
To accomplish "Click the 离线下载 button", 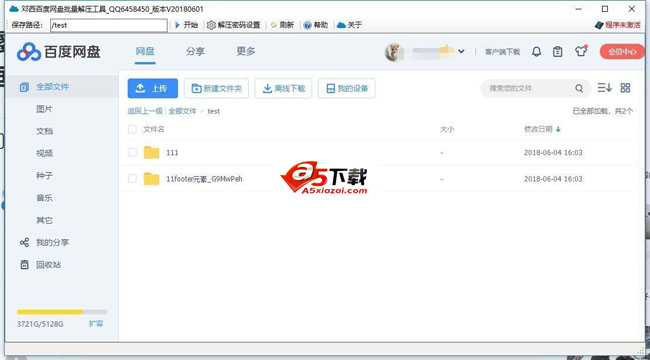I will (x=284, y=88).
